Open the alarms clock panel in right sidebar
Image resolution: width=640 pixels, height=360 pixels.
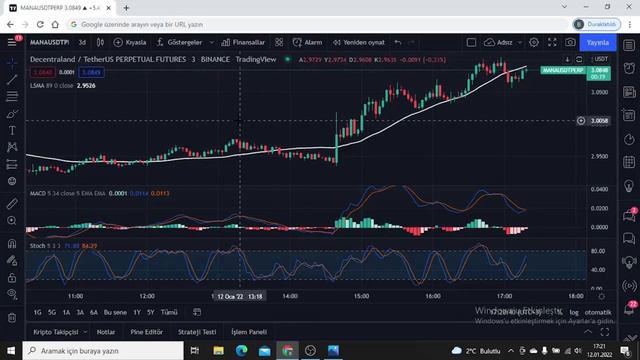tap(629, 68)
